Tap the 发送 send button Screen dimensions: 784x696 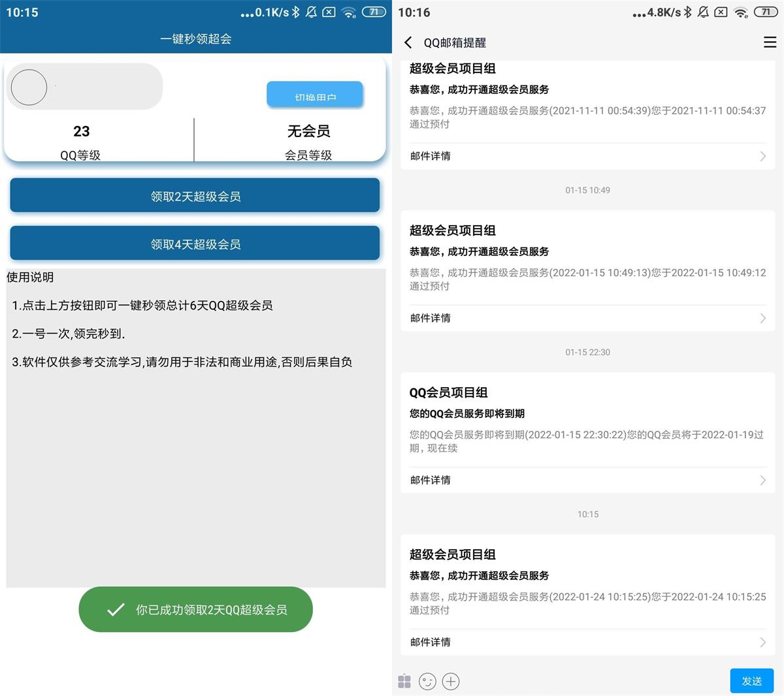(751, 681)
